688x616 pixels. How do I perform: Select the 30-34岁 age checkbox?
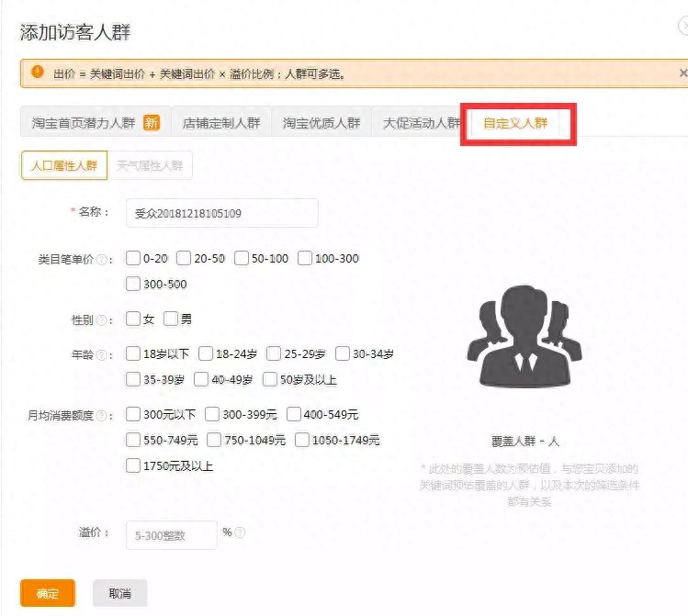click(x=343, y=353)
